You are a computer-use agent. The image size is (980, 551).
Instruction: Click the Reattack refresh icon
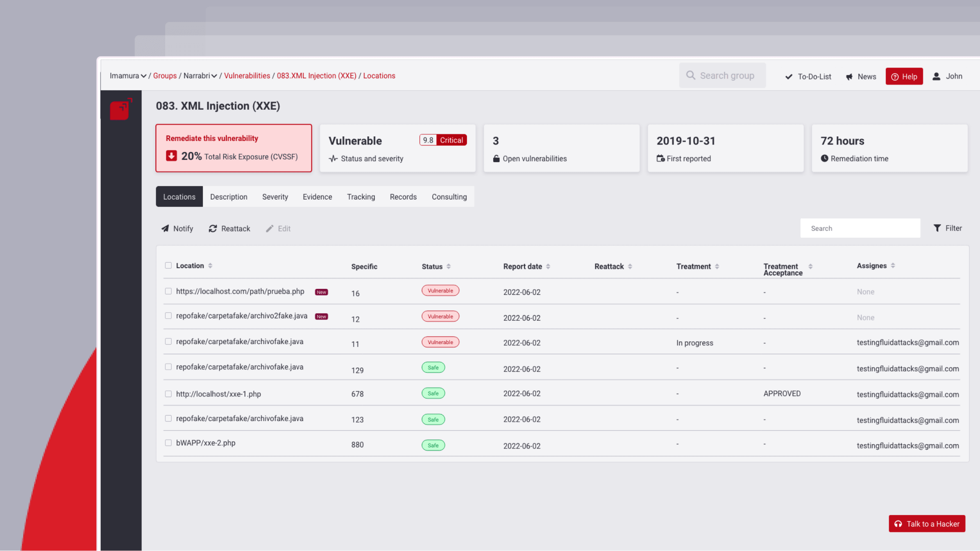(213, 229)
